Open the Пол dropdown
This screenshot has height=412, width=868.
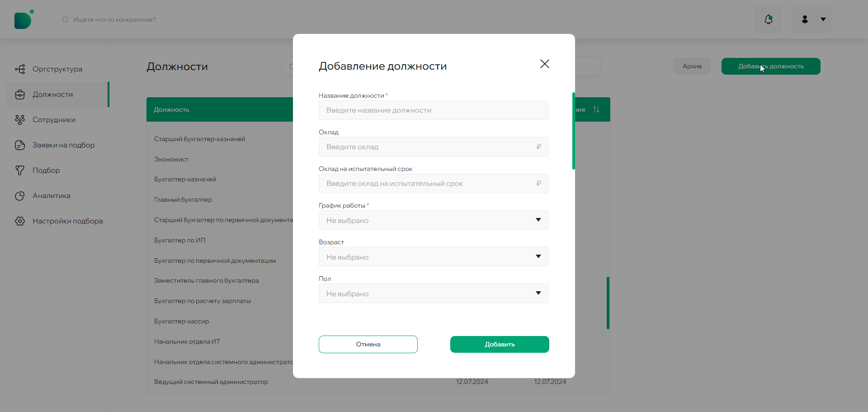[x=434, y=294]
